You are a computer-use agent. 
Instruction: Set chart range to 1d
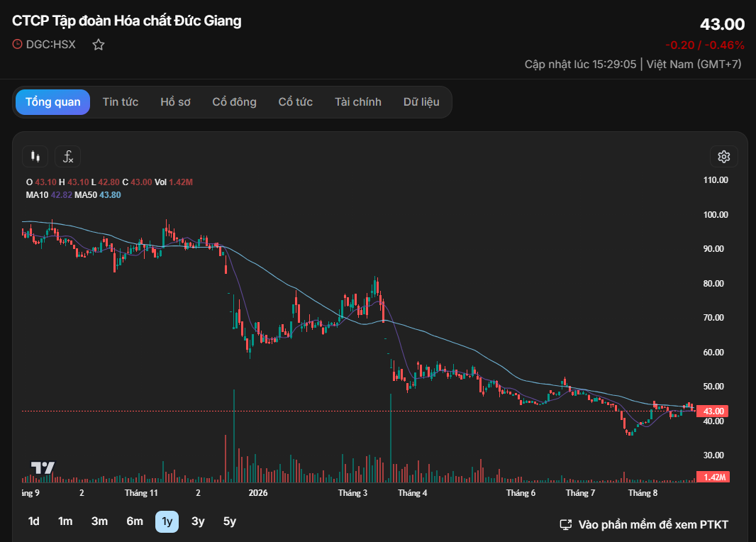(x=34, y=521)
